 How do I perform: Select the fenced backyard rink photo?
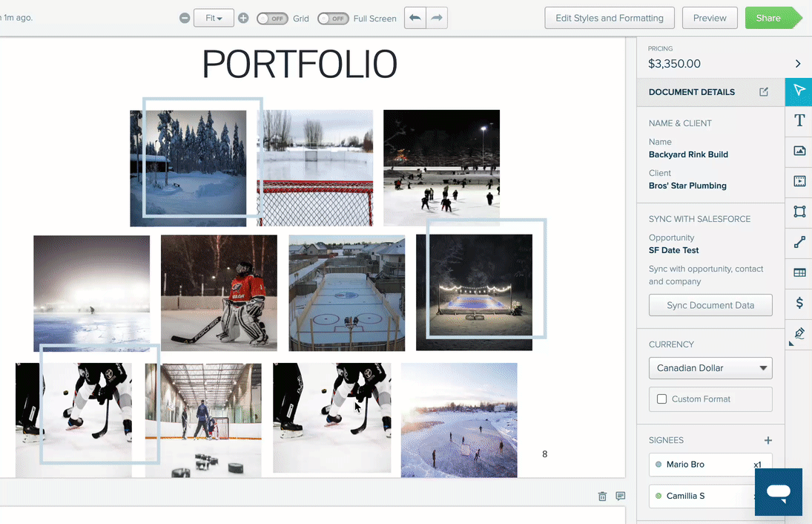point(347,293)
